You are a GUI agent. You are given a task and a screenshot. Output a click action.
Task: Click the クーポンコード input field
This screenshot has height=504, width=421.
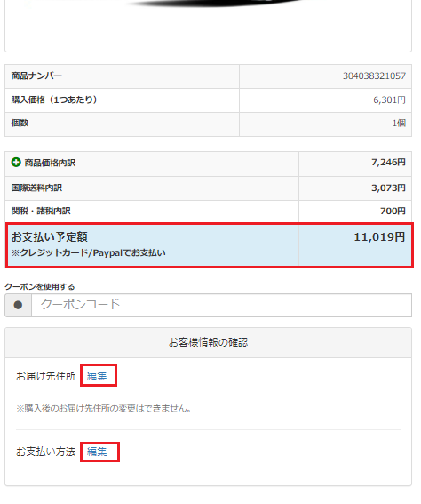[221, 305]
